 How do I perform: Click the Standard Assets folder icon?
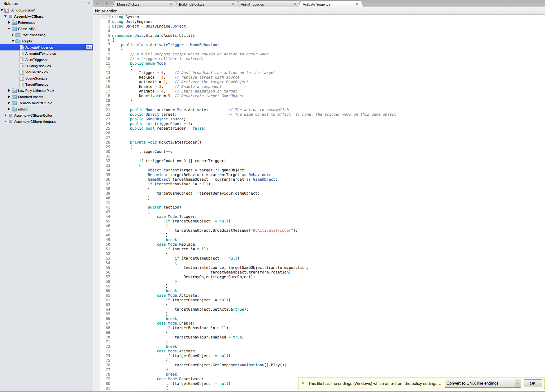[14, 97]
